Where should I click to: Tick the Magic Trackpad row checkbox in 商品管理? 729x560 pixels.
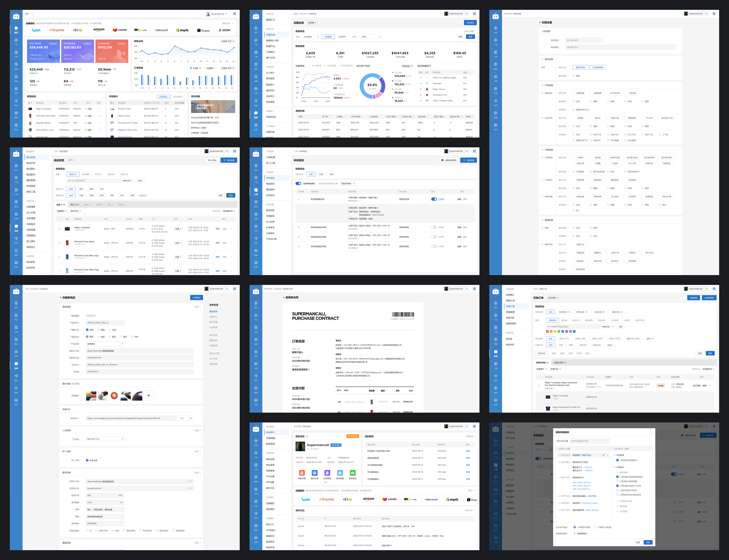[x=59, y=229]
